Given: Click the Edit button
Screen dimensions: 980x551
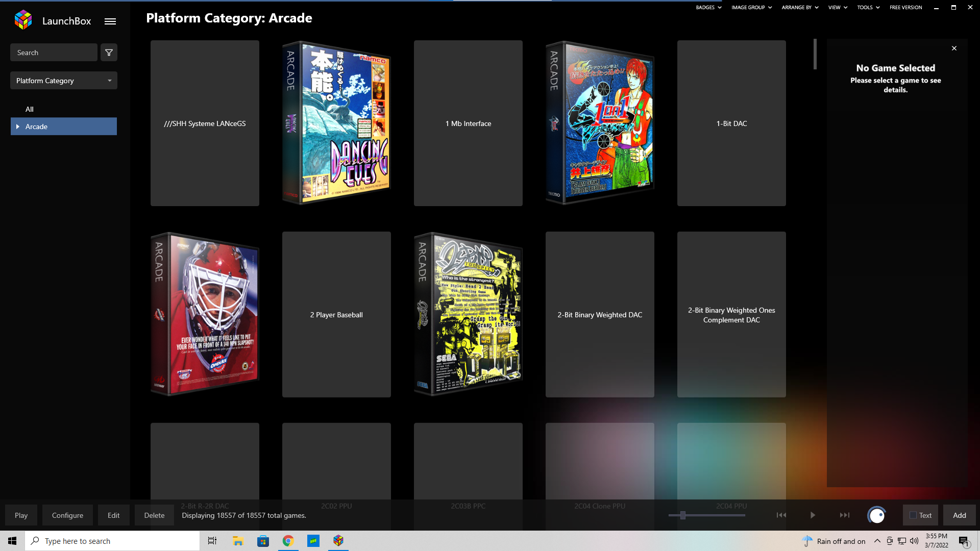Looking at the screenshot, I should 113,515.
